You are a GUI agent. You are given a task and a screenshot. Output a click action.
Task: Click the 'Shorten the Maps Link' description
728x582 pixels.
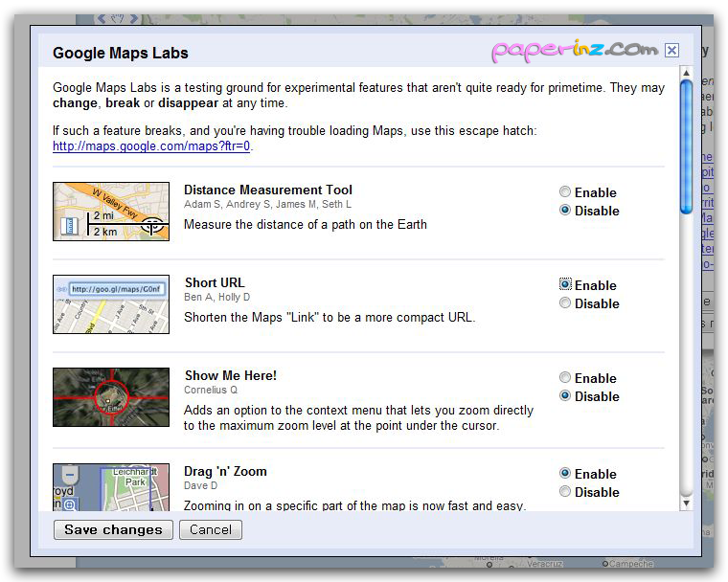[330, 318]
